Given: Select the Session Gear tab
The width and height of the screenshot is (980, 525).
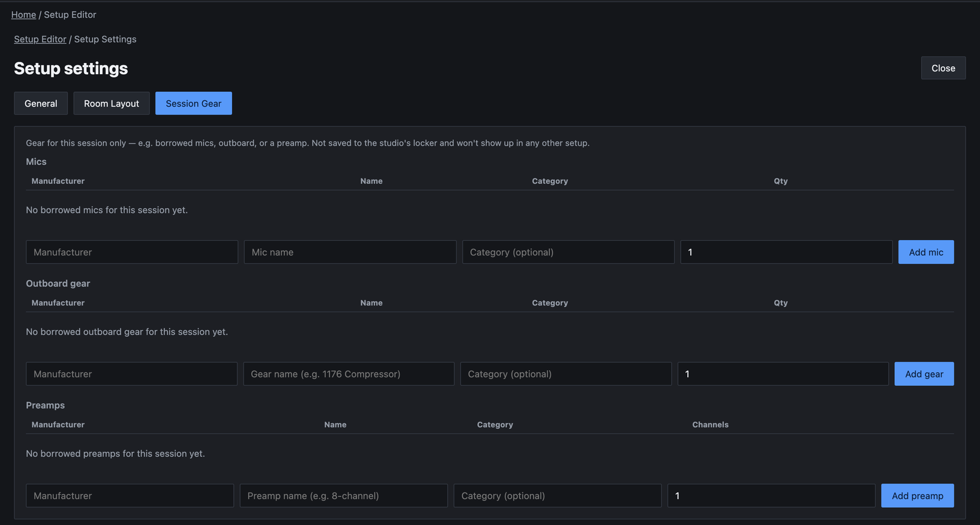Looking at the screenshot, I should (194, 104).
